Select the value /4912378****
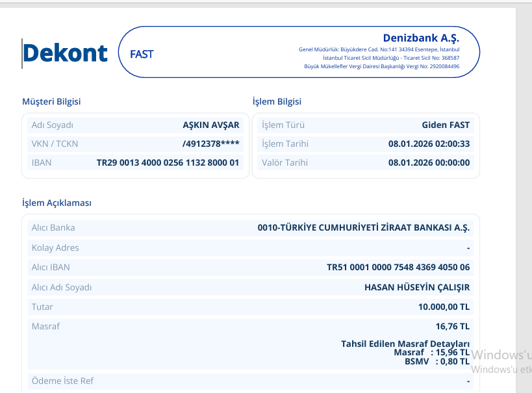 click(210, 144)
